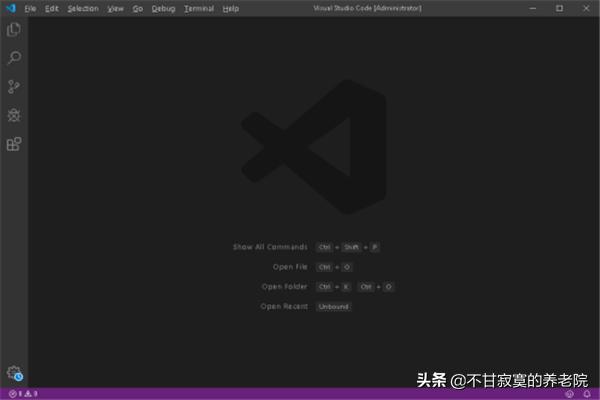Open the View menu
The width and height of the screenshot is (600, 400).
(115, 8)
